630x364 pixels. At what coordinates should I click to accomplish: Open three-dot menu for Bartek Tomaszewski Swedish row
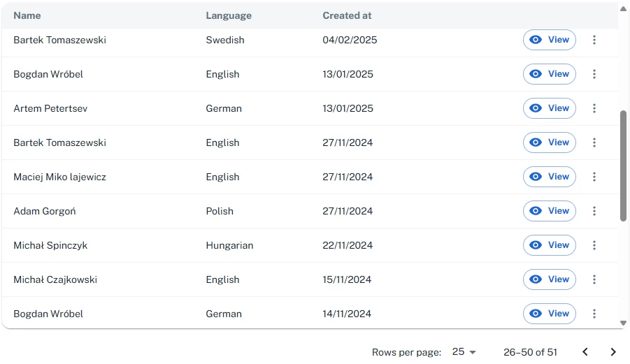pyautogui.click(x=594, y=40)
